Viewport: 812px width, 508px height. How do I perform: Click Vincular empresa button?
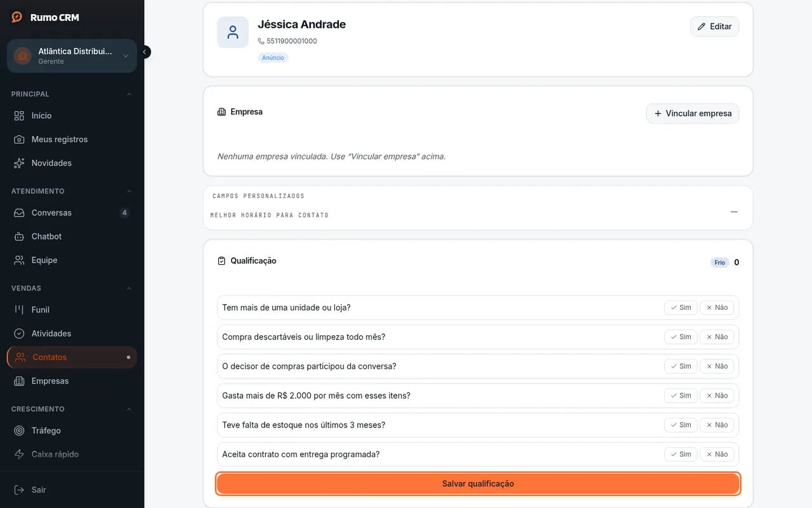pyautogui.click(x=693, y=114)
